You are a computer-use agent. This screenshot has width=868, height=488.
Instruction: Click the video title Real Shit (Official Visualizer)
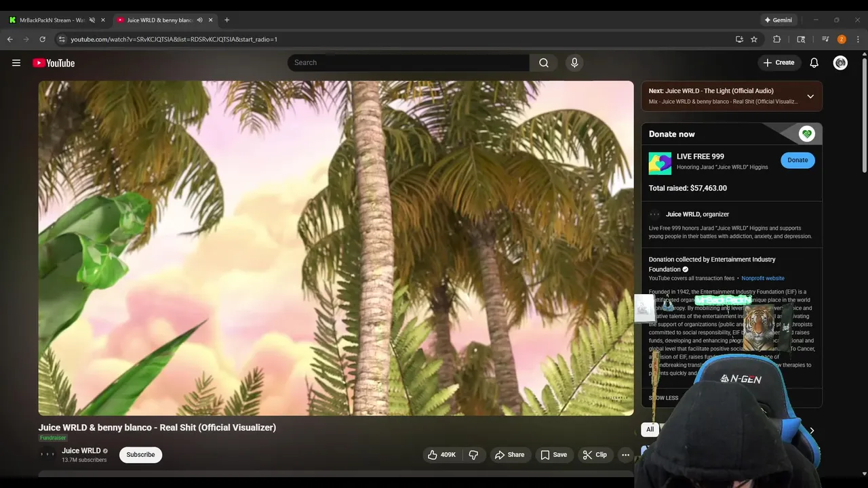coord(157,428)
